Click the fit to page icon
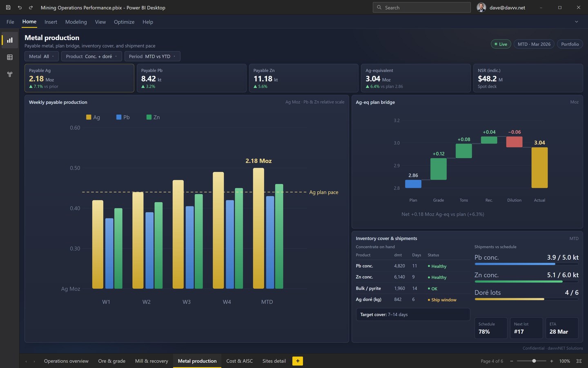The height and width of the screenshot is (368, 588). pos(579,361)
